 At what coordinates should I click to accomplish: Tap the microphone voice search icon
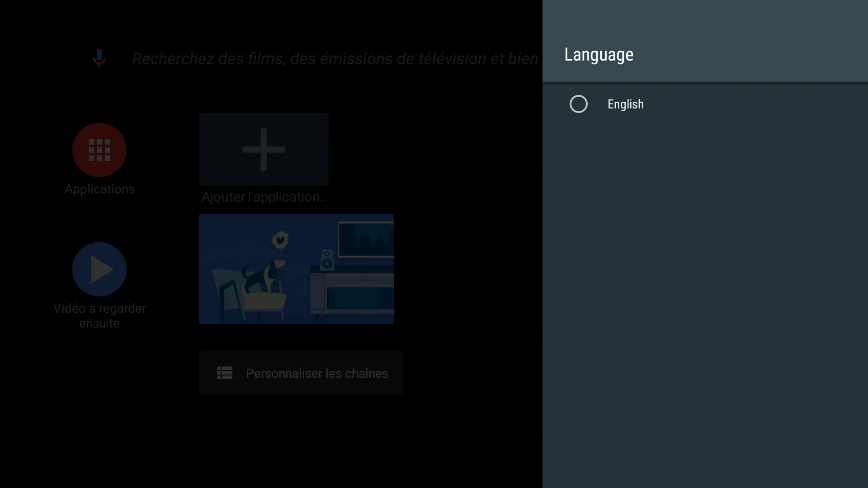point(99,58)
